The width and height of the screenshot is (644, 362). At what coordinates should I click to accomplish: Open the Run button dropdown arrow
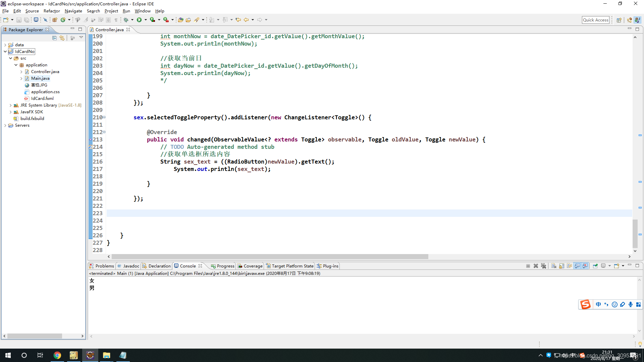(146, 20)
